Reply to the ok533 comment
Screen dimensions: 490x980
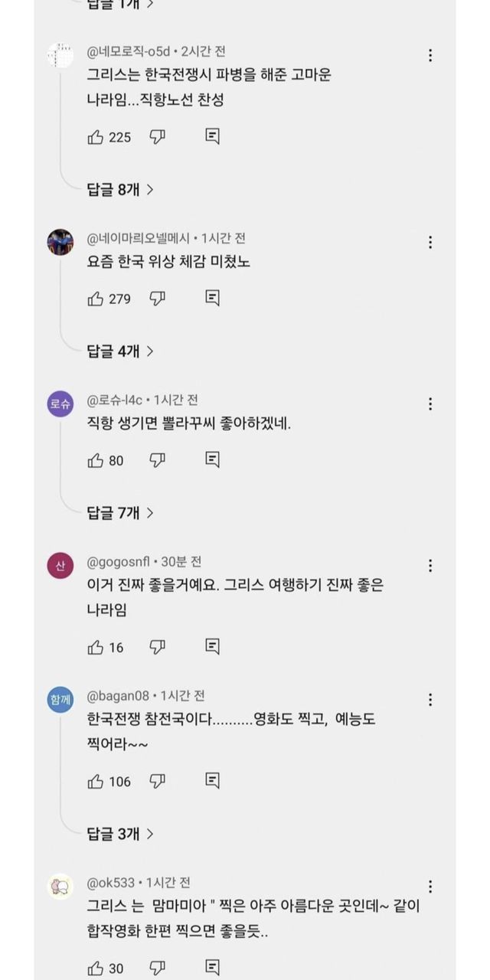click(x=213, y=969)
